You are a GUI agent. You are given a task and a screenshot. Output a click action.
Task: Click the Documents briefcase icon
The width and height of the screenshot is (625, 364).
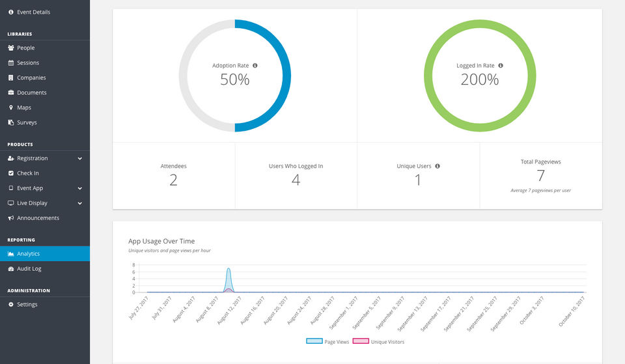click(11, 92)
